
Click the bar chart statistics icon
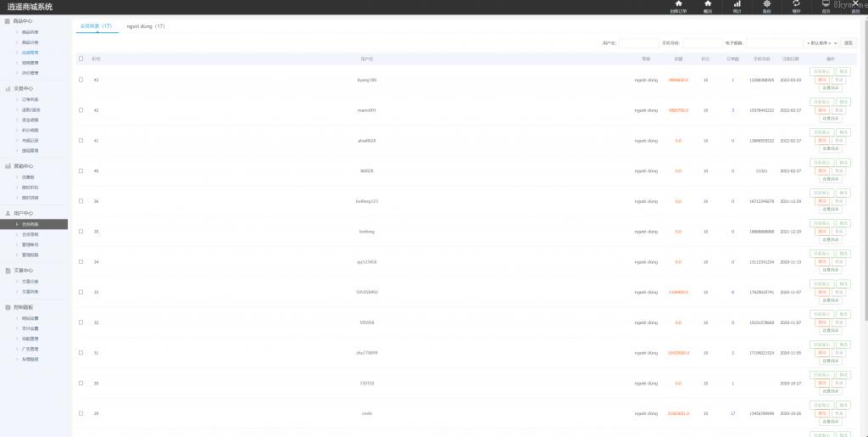[x=737, y=4]
